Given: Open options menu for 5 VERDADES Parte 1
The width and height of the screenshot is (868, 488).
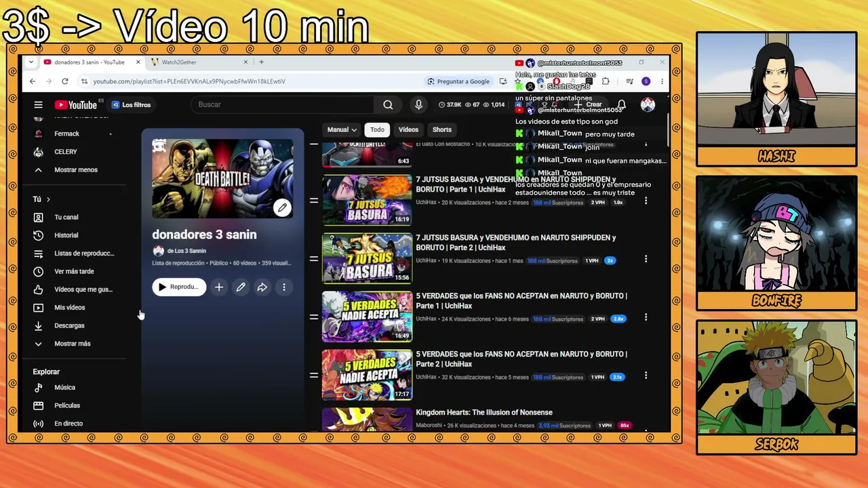Looking at the screenshot, I should (x=646, y=317).
